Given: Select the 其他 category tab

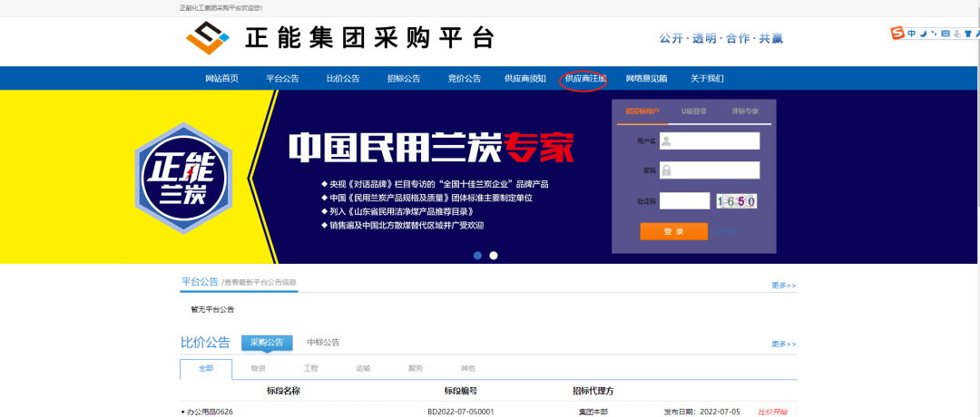Looking at the screenshot, I should tap(468, 368).
